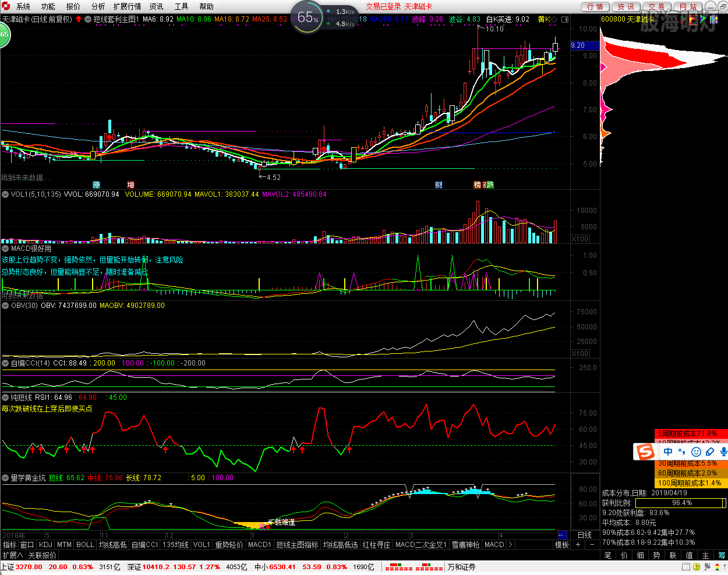Select the 均线高低 indicator tab

[113, 545]
